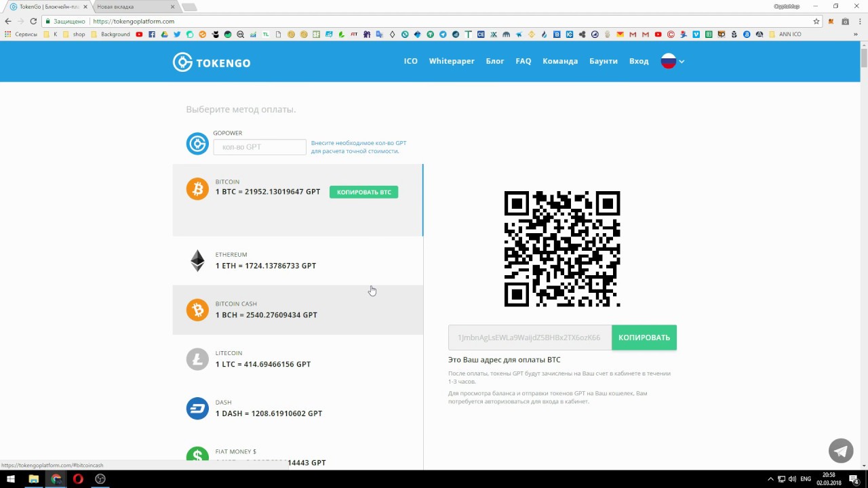The height and width of the screenshot is (488, 868).
Task: Open the FAQ page
Action: [524, 61]
